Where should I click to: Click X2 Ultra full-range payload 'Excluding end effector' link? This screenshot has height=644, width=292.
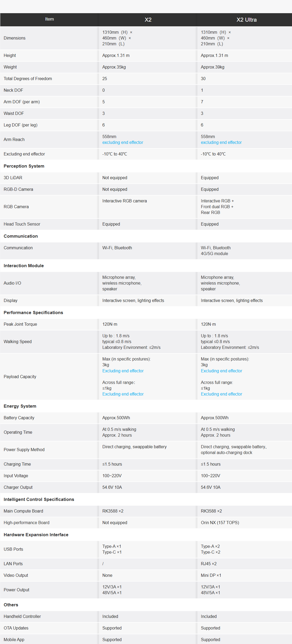[221, 394]
